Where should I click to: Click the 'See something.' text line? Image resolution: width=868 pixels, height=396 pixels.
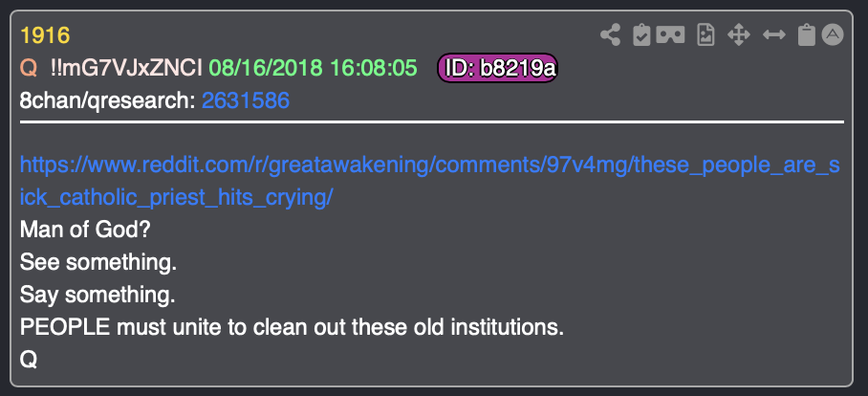pos(98,262)
